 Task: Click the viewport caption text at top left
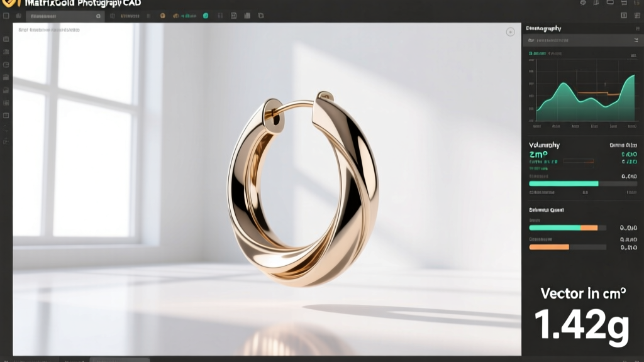click(49, 30)
